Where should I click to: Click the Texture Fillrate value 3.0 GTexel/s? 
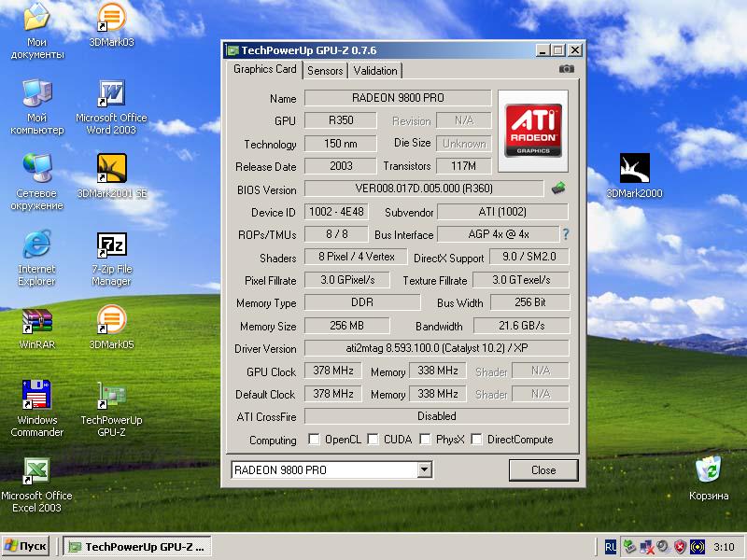point(521,279)
